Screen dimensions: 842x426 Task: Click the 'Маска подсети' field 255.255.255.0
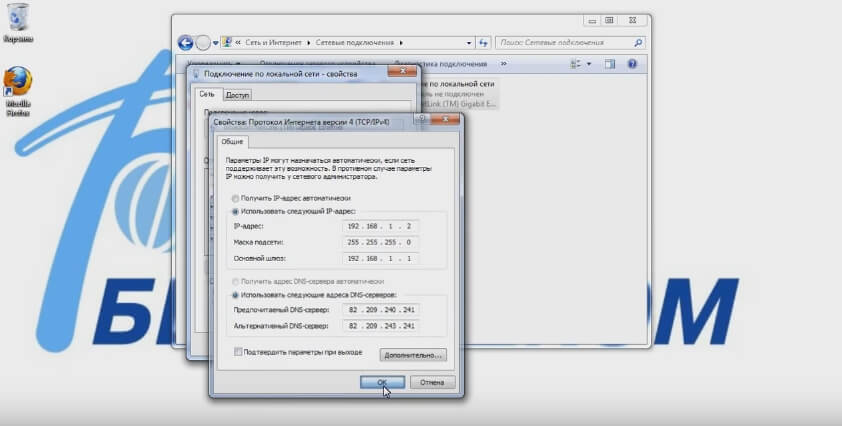click(x=380, y=242)
